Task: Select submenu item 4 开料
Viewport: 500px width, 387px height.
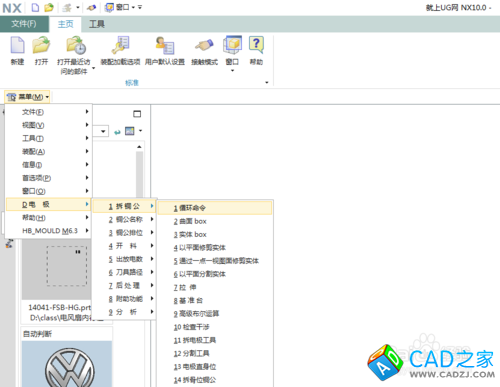Action: point(124,246)
